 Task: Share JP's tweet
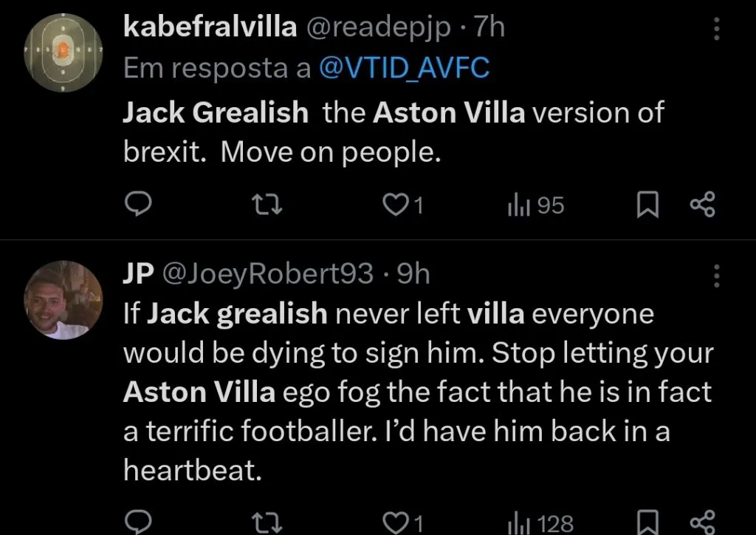pyautogui.click(x=702, y=523)
